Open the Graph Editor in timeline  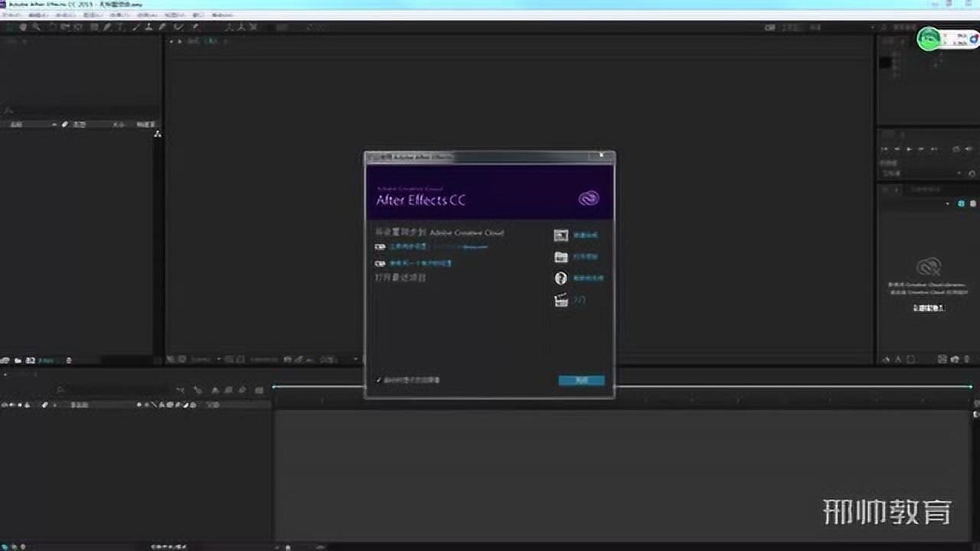coord(259,390)
